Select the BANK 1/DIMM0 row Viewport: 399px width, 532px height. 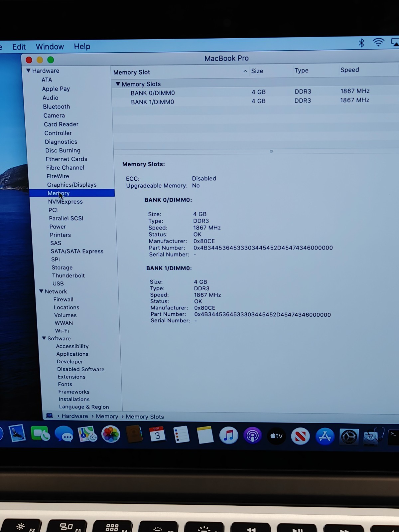[255, 101]
